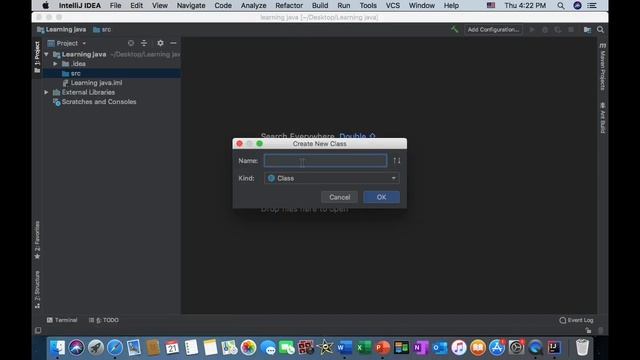Open the Event Log
Screen dimensions: 640x360
click(576, 320)
